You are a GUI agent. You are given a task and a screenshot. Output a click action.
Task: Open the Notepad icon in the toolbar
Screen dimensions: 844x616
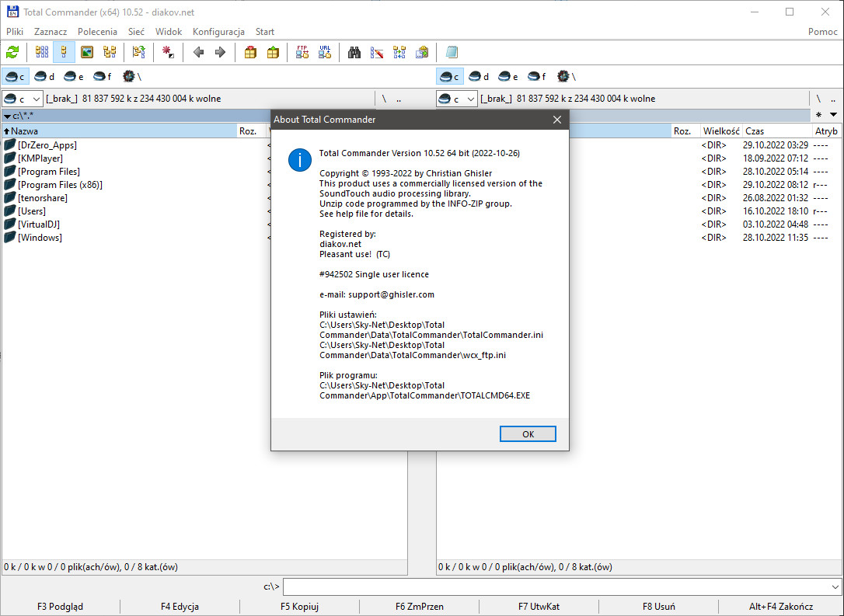(x=452, y=52)
